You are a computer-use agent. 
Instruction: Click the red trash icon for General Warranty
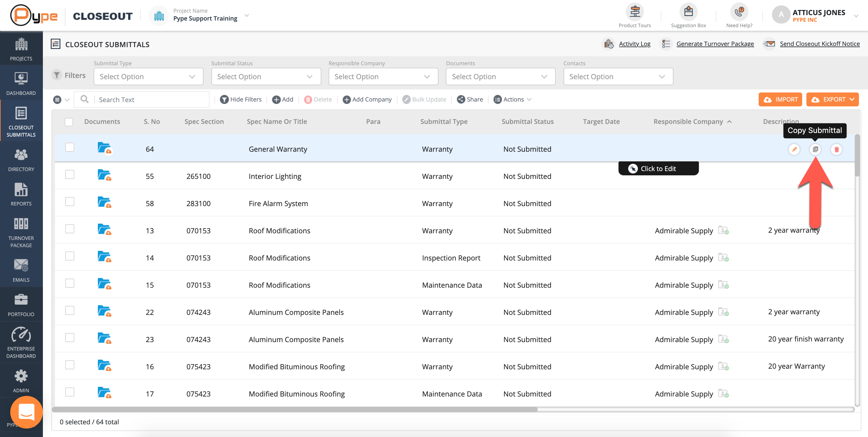836,149
